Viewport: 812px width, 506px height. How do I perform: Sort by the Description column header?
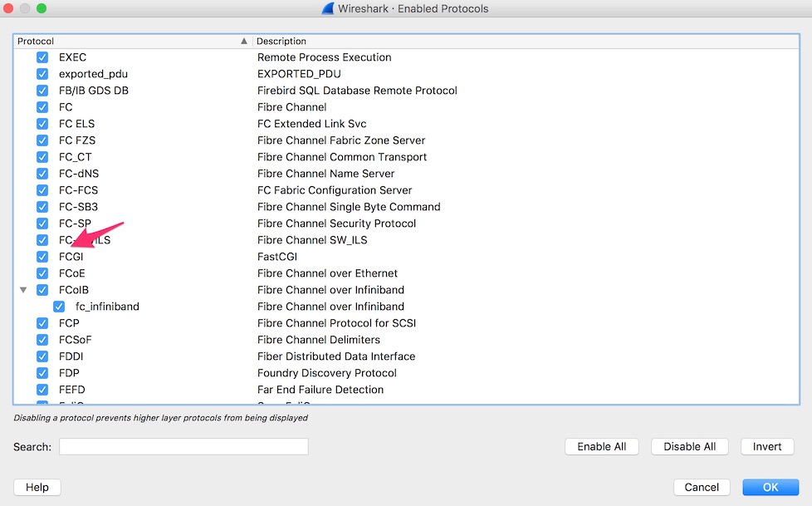pyautogui.click(x=526, y=41)
